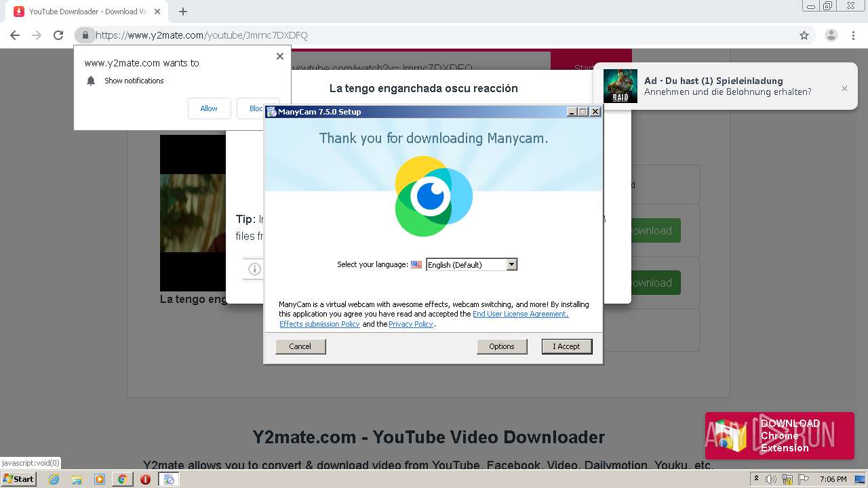The height and width of the screenshot is (488, 868).
Task: Restore down the Chrome window
Action: click(827, 6)
